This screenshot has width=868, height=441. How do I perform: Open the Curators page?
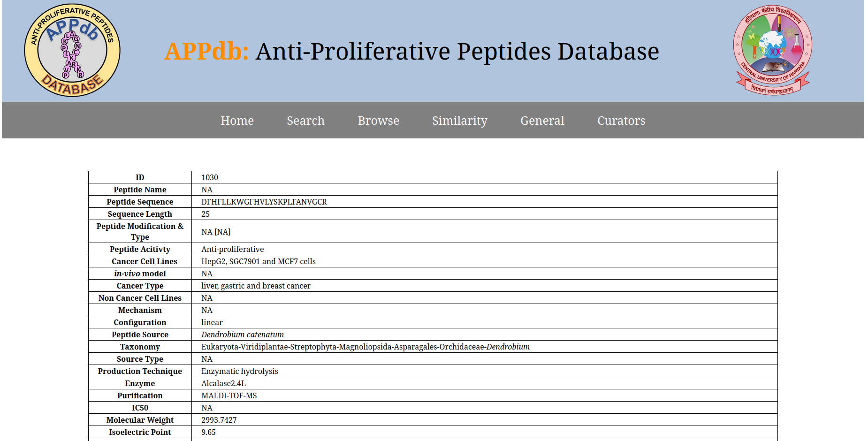(x=621, y=121)
